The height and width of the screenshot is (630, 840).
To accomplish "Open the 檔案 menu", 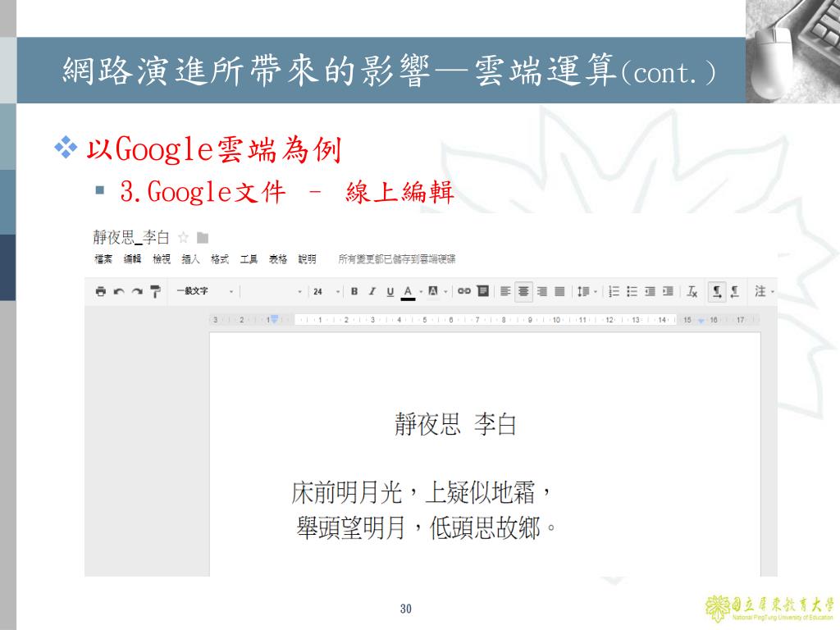I will coord(103,259).
